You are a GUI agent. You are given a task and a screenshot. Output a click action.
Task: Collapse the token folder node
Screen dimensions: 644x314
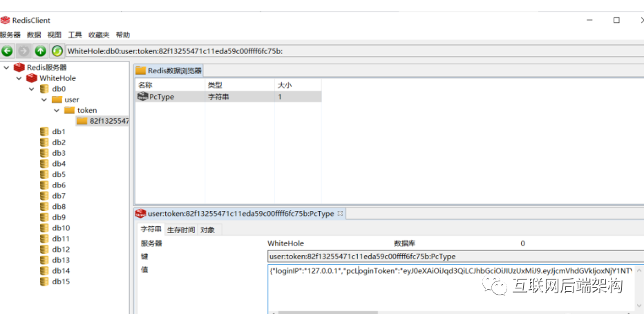click(x=57, y=110)
